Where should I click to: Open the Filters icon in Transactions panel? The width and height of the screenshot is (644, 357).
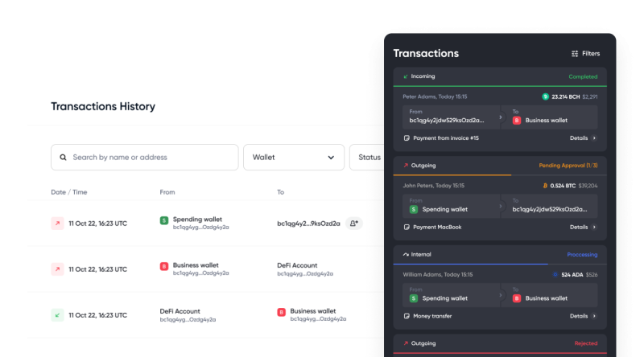tap(575, 54)
